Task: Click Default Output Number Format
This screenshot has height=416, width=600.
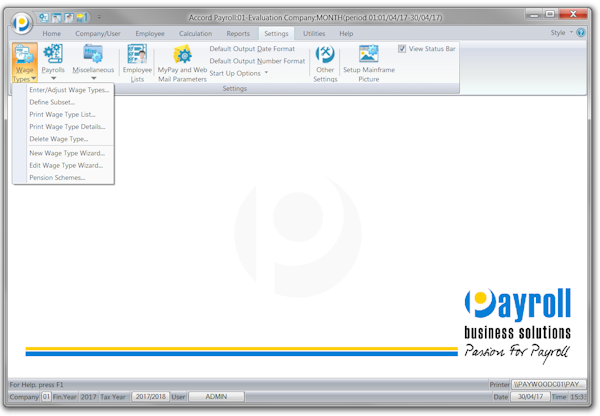Action: 257,61
